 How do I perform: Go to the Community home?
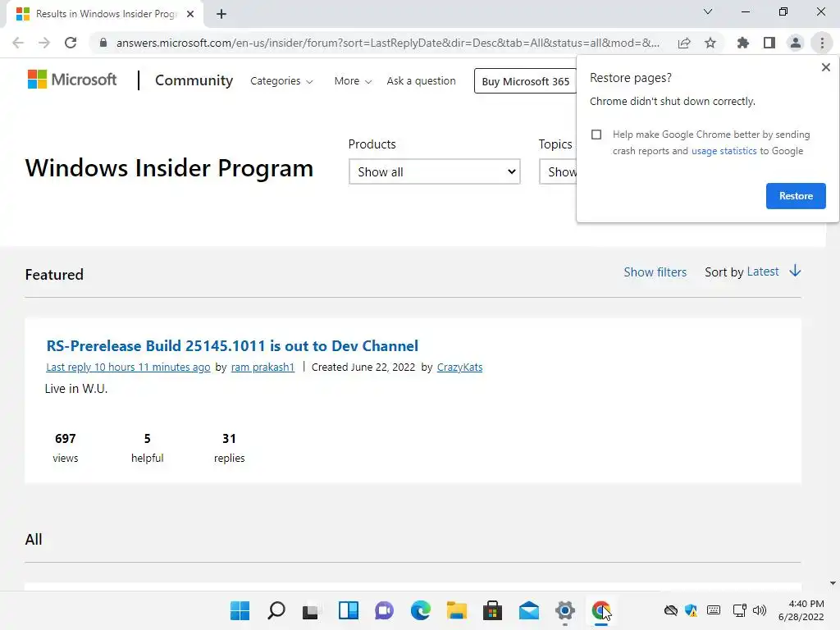tap(194, 80)
